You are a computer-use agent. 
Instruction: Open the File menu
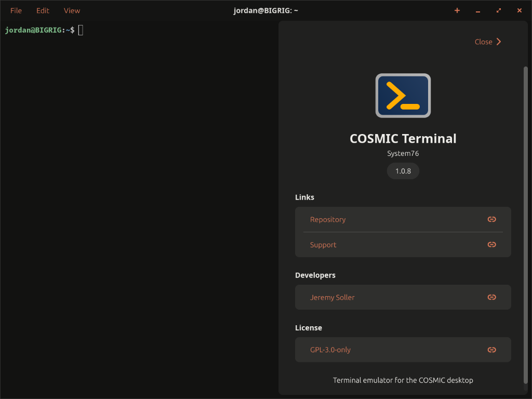tap(16, 10)
